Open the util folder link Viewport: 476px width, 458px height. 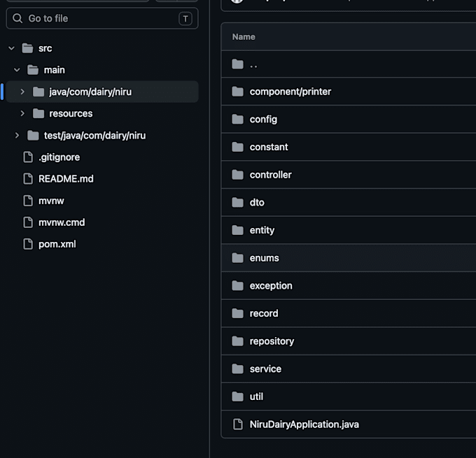click(x=256, y=396)
